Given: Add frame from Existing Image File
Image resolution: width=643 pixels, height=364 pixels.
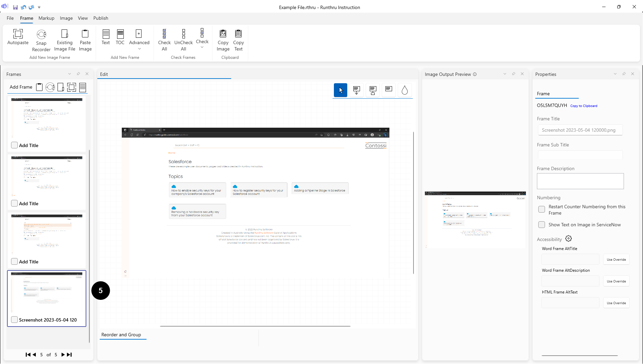Looking at the screenshot, I should click(x=65, y=40).
